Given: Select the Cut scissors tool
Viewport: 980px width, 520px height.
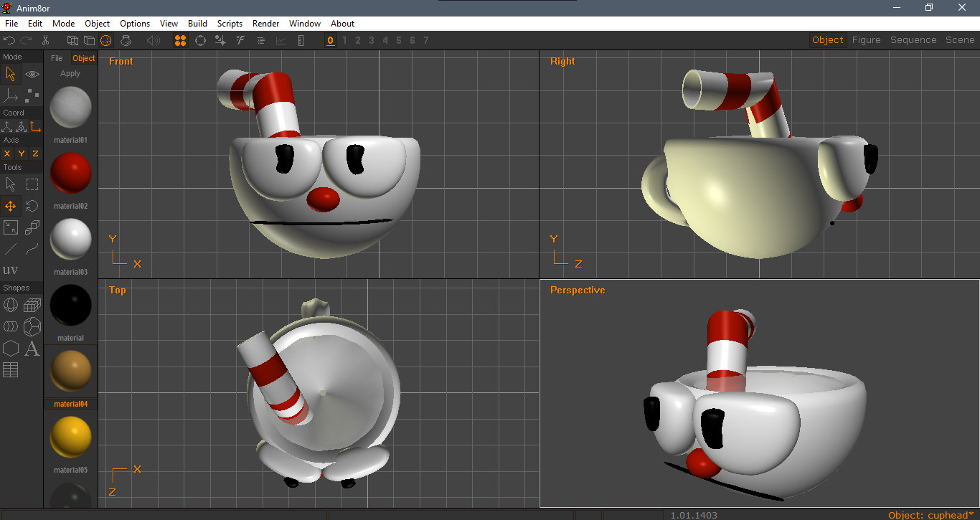Looking at the screenshot, I should 46,40.
